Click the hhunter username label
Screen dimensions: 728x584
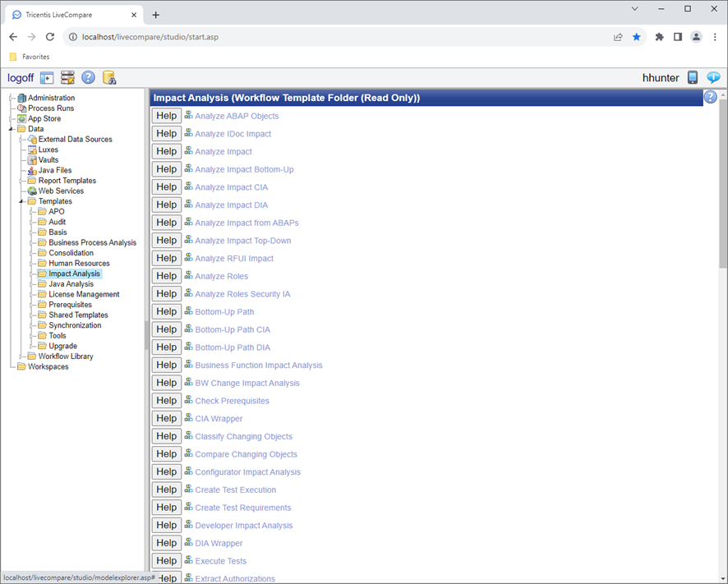[661, 78]
